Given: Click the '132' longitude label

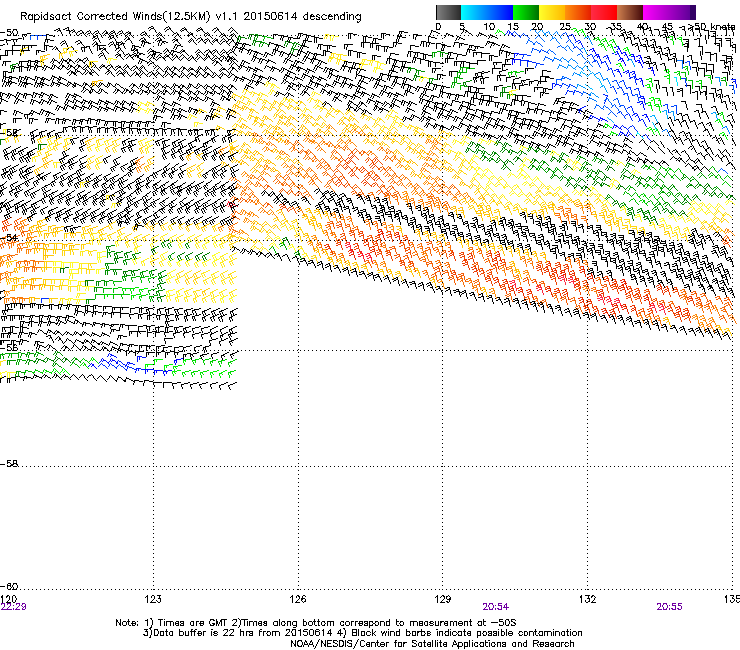Looking at the screenshot, I should (588, 599).
